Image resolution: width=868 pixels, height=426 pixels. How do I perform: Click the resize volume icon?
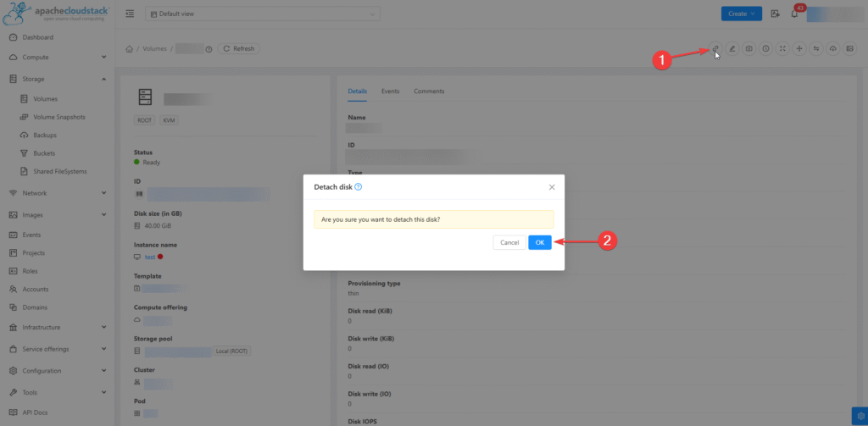782,49
